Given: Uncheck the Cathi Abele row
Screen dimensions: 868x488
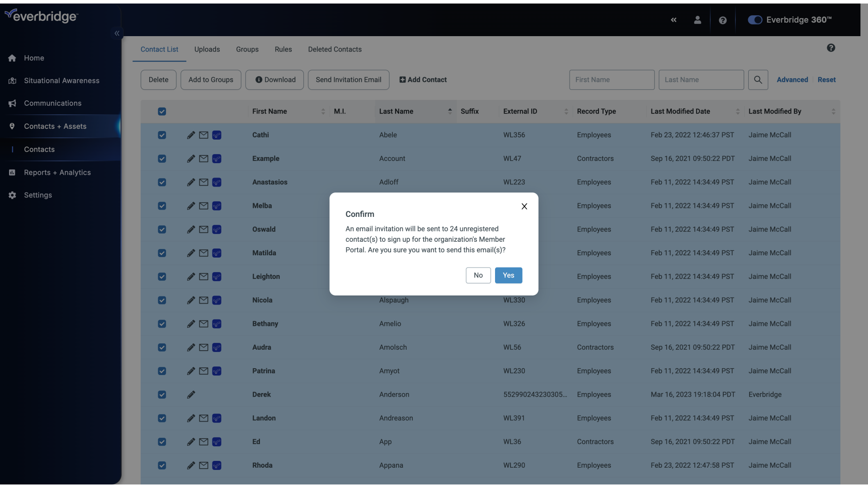Looking at the screenshot, I should pyautogui.click(x=162, y=135).
